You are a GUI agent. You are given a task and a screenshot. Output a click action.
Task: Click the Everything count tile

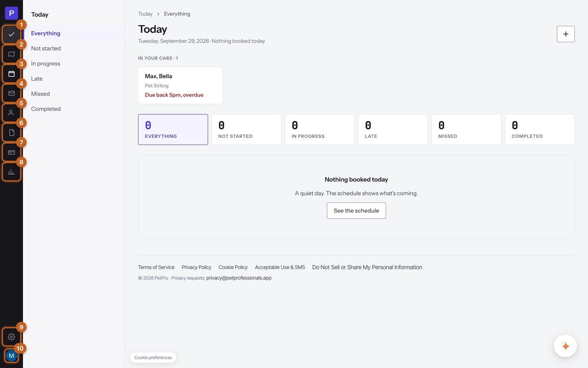coord(173,130)
